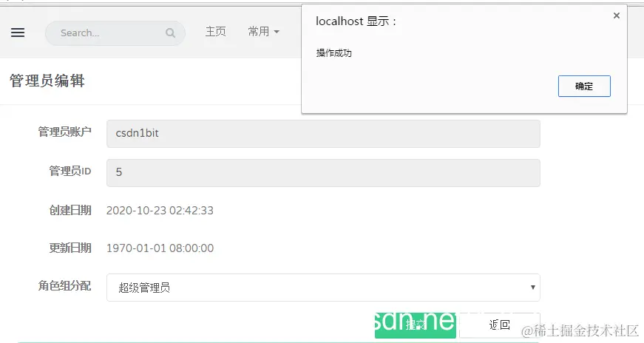Image resolution: width=644 pixels, height=343 pixels.
Task: Click the 角色组分配 label
Action: click(x=64, y=286)
